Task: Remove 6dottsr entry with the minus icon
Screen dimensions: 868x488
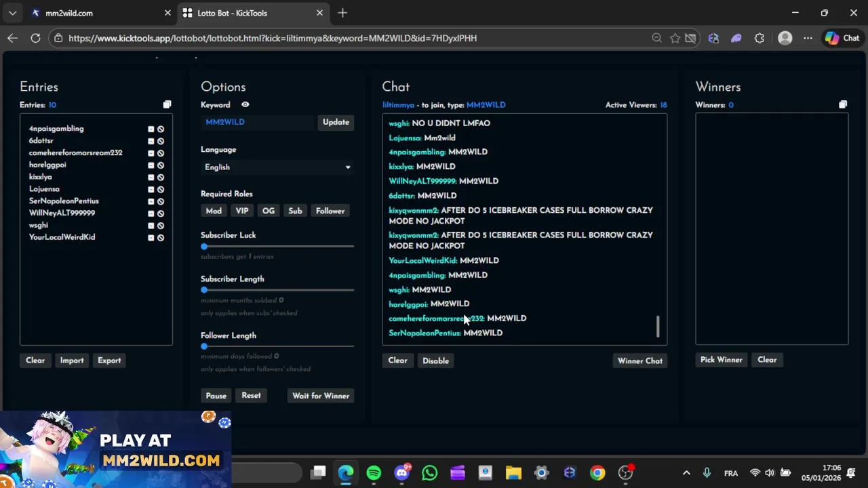Action: coord(151,141)
